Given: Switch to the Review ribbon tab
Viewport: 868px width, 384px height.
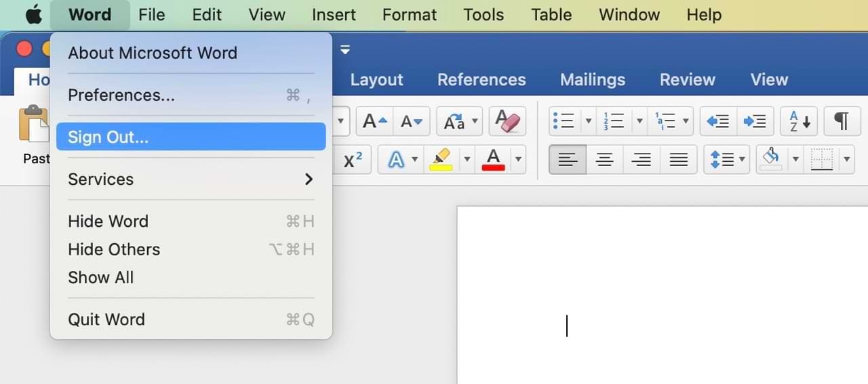Looking at the screenshot, I should [x=688, y=80].
